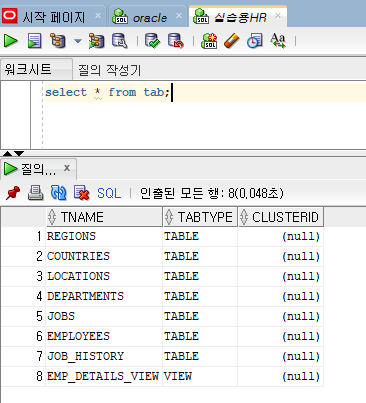The height and width of the screenshot is (403, 366).
Task: Switch to the 시작 페이지 tab
Action: pos(53,17)
